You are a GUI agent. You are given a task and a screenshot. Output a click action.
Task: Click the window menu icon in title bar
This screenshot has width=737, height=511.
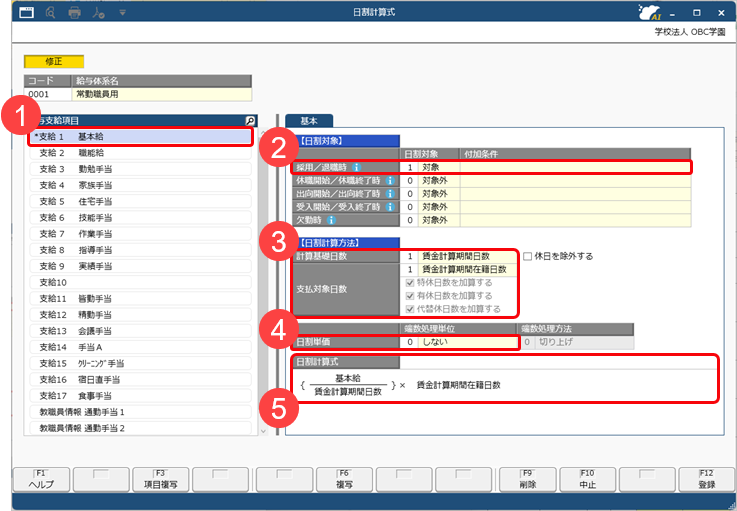click(26, 13)
